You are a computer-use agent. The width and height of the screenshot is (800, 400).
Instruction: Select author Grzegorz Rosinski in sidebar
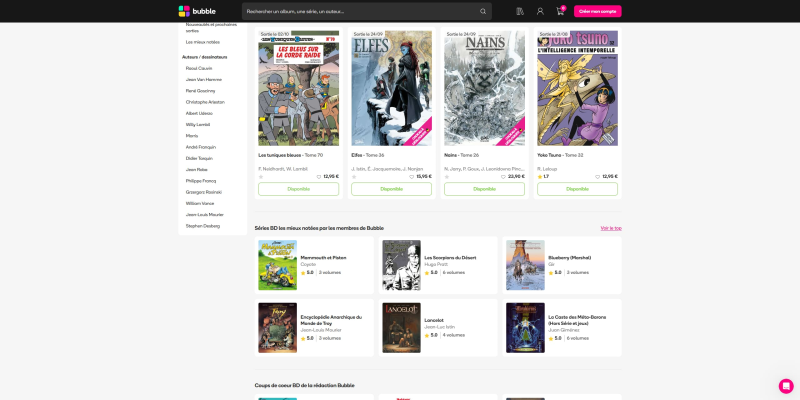coord(204,192)
